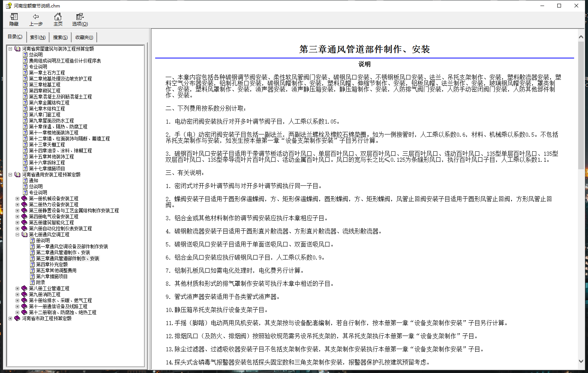Open the 第十五章其他装饰工程 topic

[51, 157]
